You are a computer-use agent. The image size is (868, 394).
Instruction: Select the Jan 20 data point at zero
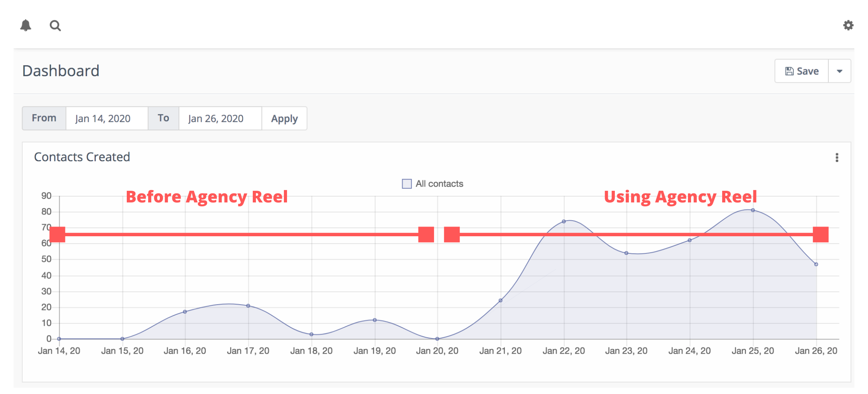437,339
